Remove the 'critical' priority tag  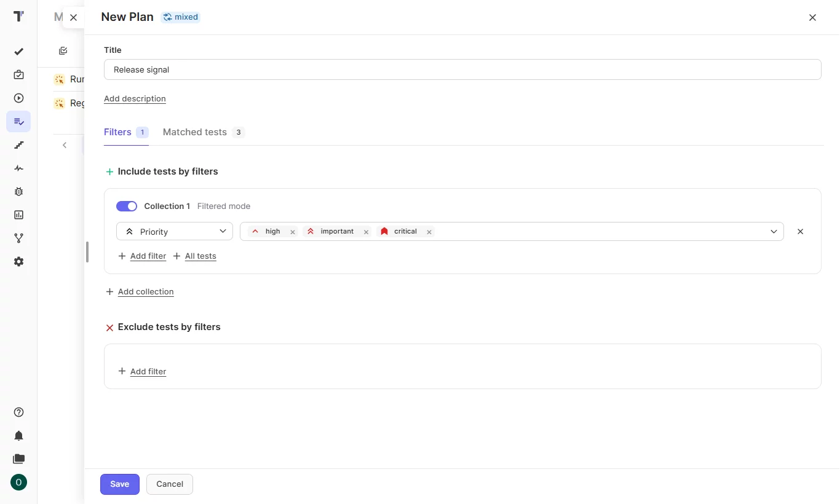(x=429, y=232)
